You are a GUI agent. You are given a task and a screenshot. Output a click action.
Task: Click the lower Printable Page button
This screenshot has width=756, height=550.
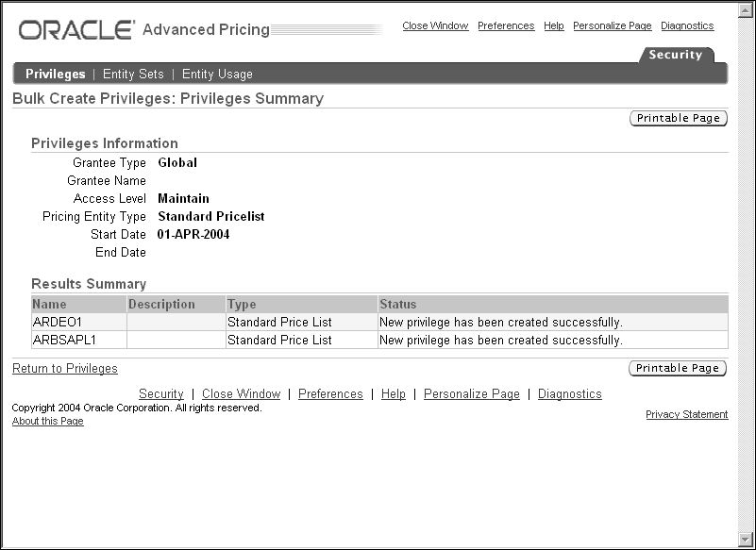coord(678,368)
